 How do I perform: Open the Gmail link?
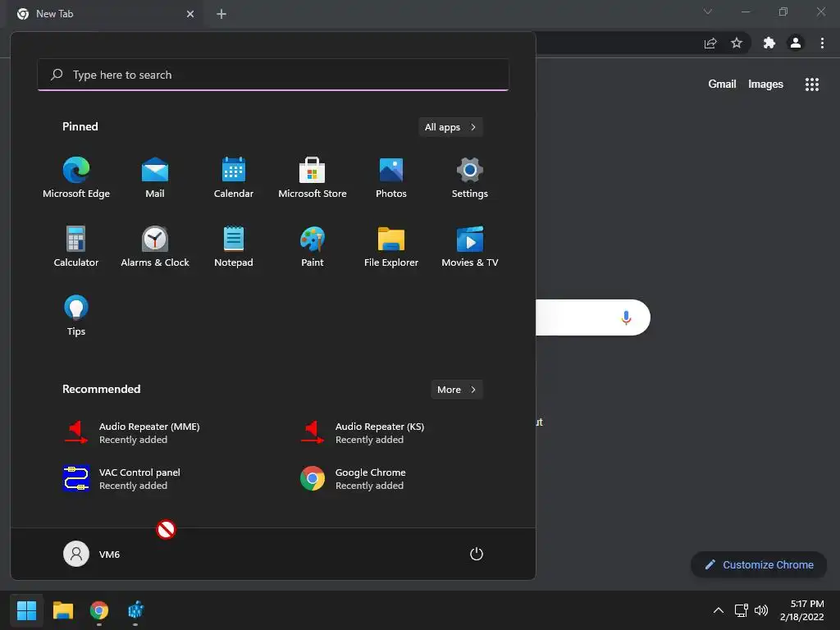pyautogui.click(x=722, y=84)
